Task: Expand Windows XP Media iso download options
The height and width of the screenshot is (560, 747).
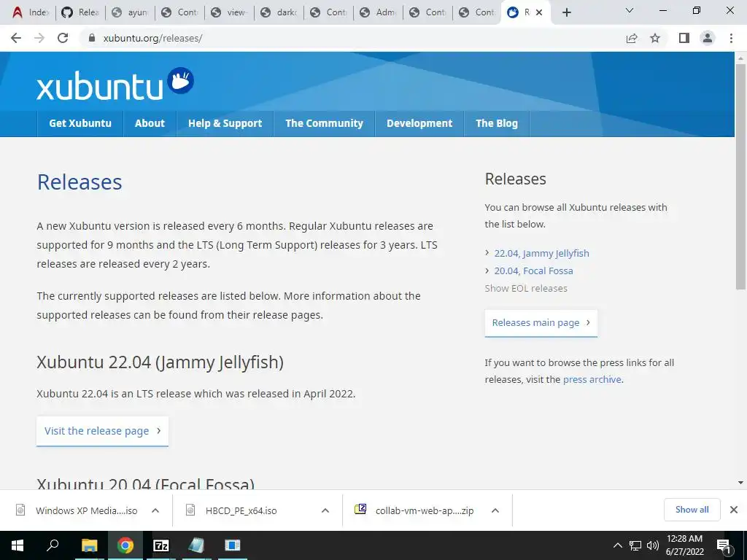Action: tap(155, 510)
